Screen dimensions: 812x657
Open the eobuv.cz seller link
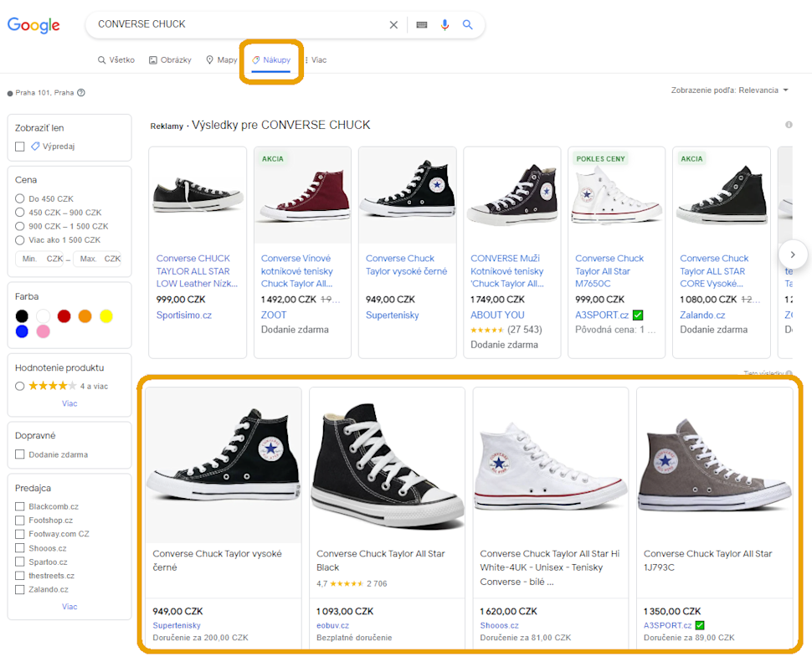pos(332,625)
